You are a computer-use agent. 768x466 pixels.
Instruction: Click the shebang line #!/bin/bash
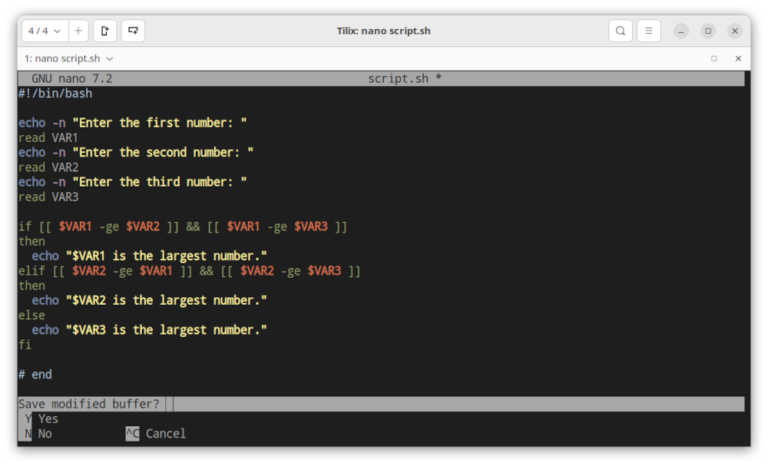tap(55, 93)
